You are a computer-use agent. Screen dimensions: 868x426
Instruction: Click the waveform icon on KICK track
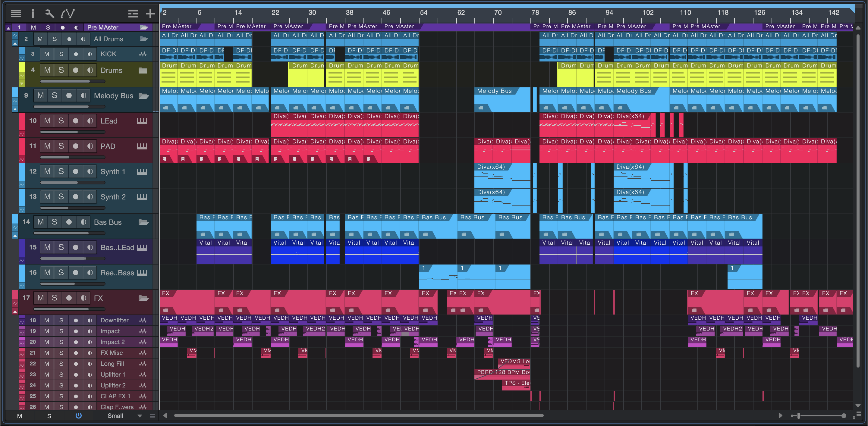click(x=143, y=54)
